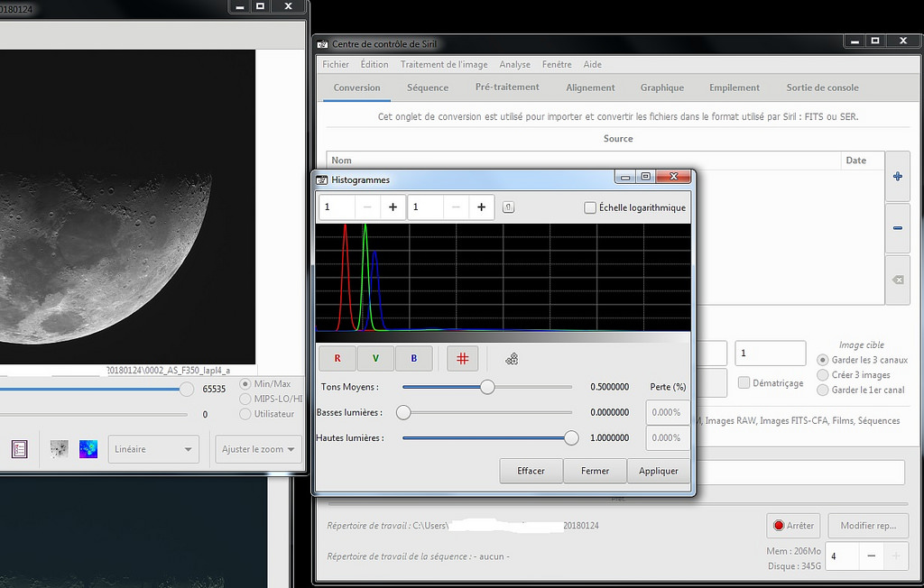This screenshot has width=924, height=588.
Task: Select the Créer 3 images radio button
Action: click(x=822, y=375)
